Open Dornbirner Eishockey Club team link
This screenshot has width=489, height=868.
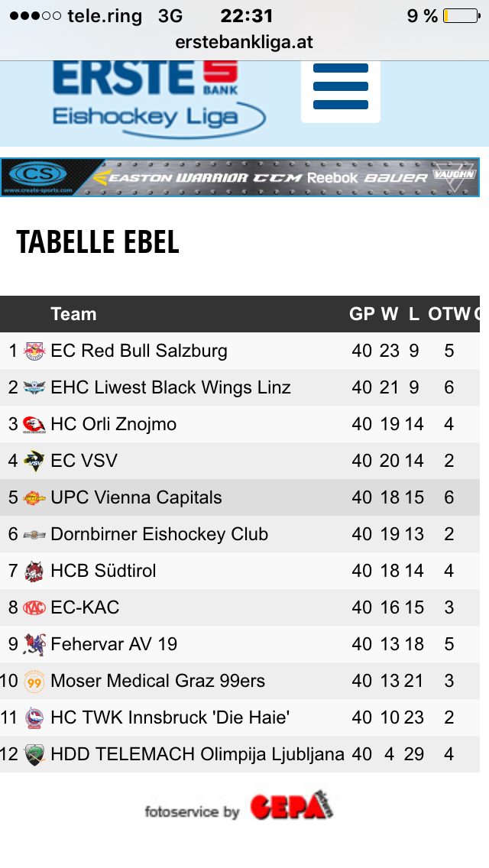[x=159, y=534]
